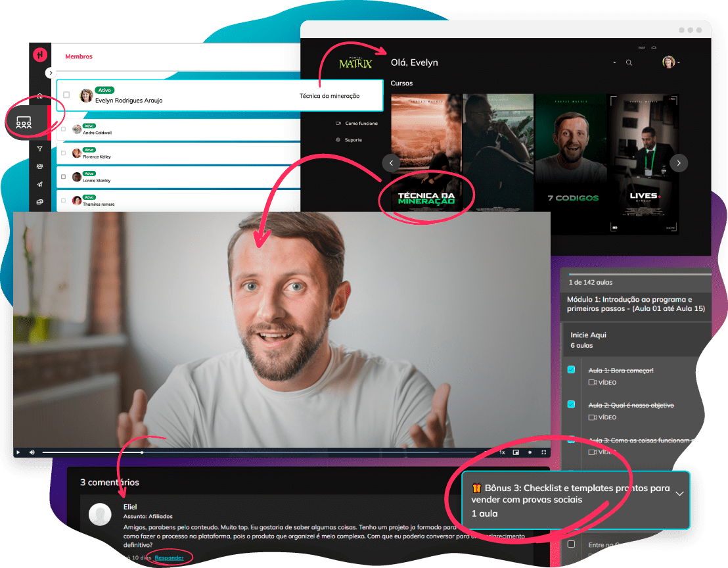Open lesson Aula 3: Como as coisas funcionam
Image resolution: width=728 pixels, height=568 pixels.
[x=641, y=440]
